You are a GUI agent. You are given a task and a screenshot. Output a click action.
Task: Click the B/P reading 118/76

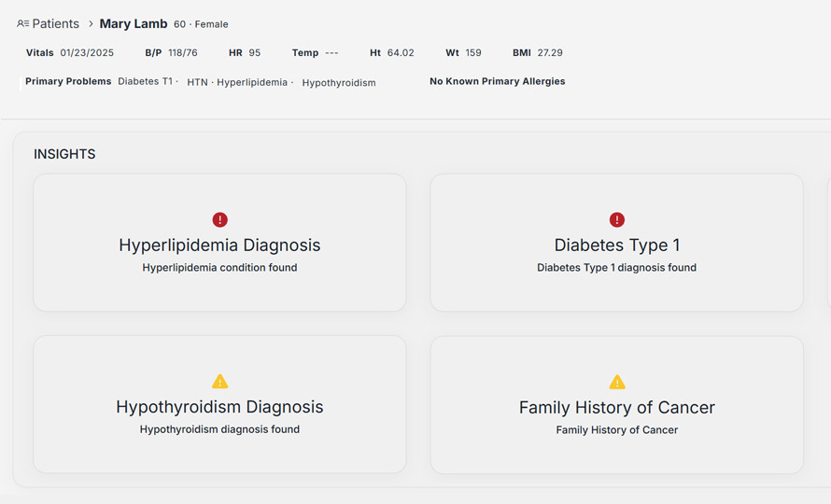[183, 53]
